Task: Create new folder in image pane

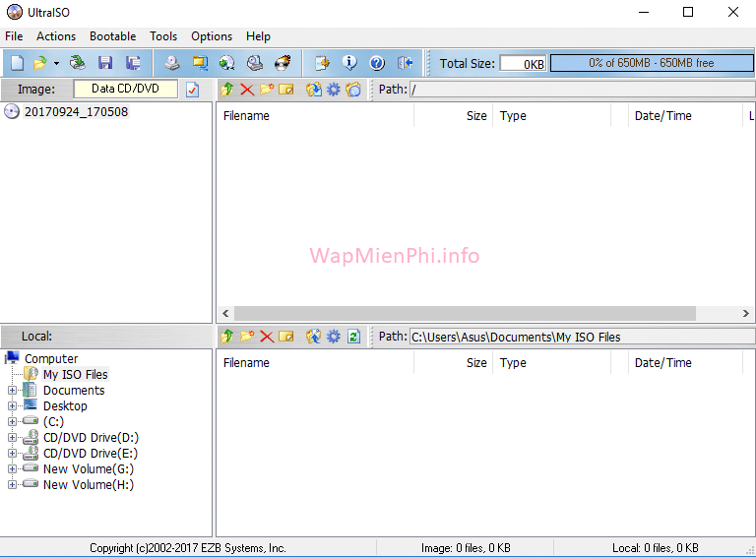Action: (266, 90)
